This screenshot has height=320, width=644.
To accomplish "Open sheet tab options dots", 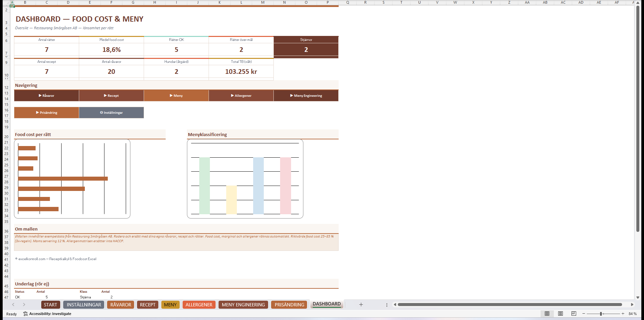I will pos(387,305).
